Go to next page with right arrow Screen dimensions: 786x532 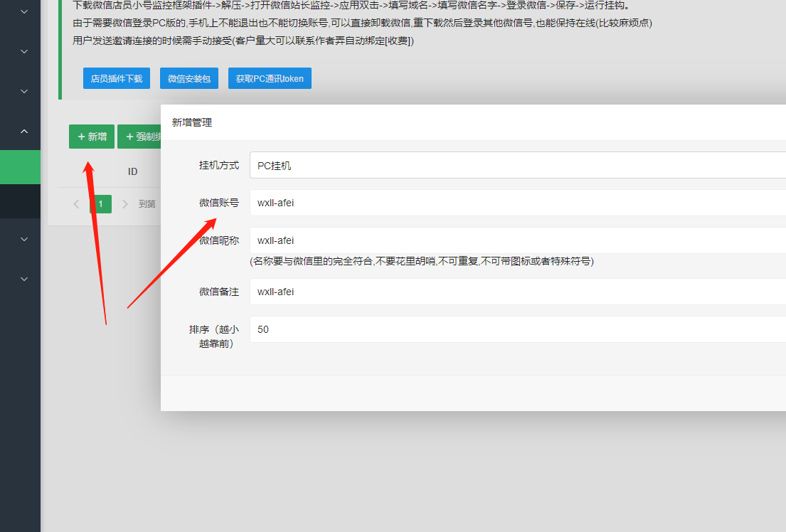[x=125, y=204]
